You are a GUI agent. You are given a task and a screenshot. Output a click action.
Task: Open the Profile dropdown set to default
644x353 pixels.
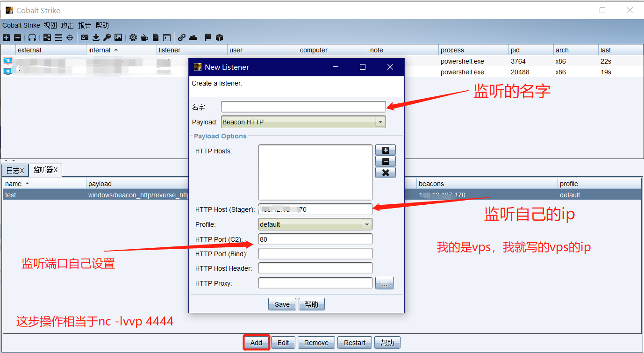click(x=315, y=224)
